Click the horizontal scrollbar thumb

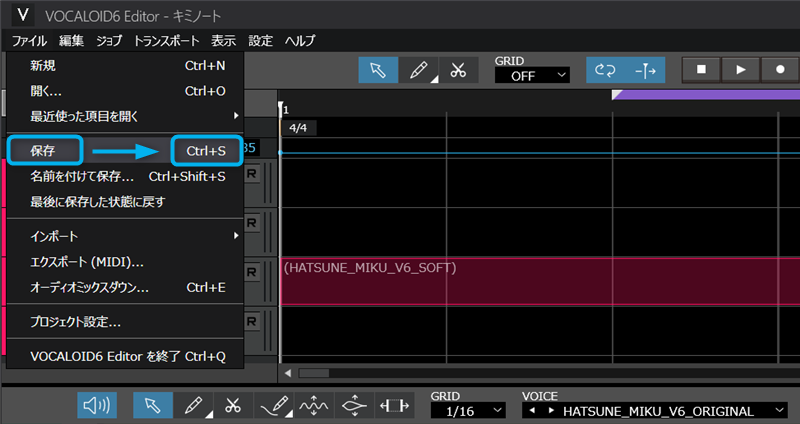coord(314,373)
